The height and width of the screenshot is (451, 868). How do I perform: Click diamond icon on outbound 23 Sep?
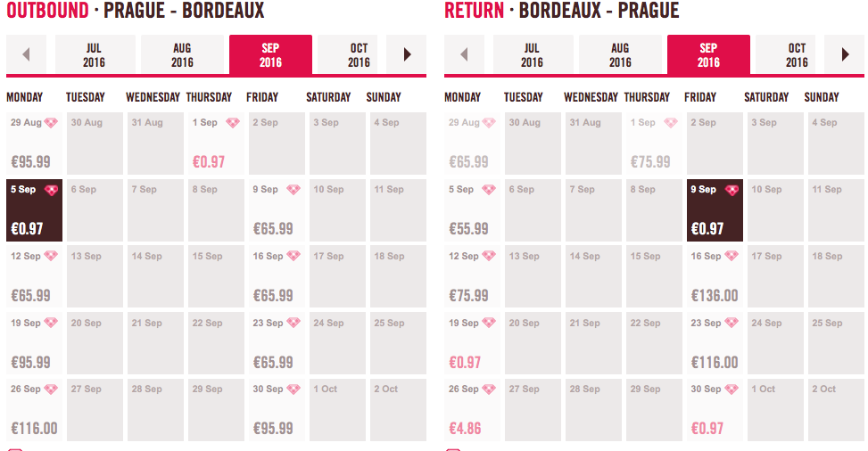(x=293, y=323)
